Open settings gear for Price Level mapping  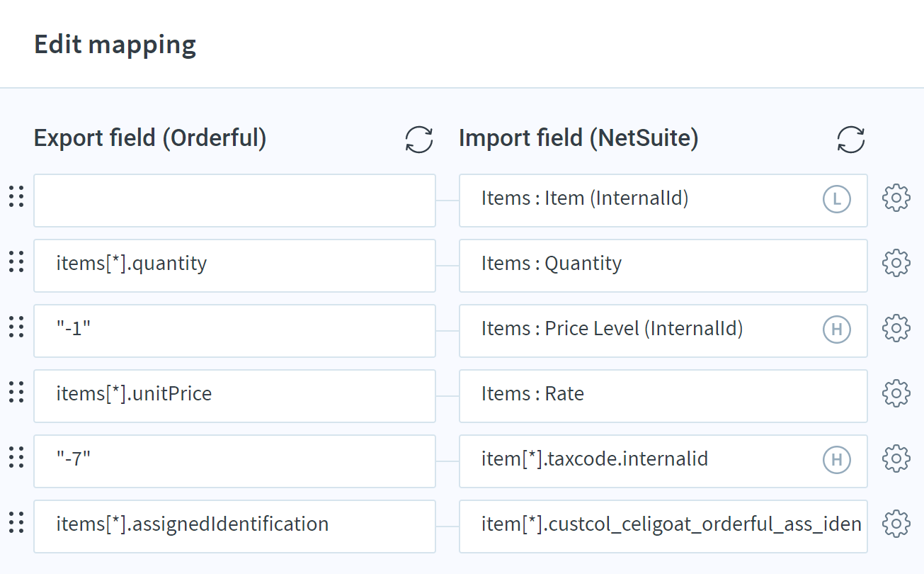pyautogui.click(x=896, y=328)
